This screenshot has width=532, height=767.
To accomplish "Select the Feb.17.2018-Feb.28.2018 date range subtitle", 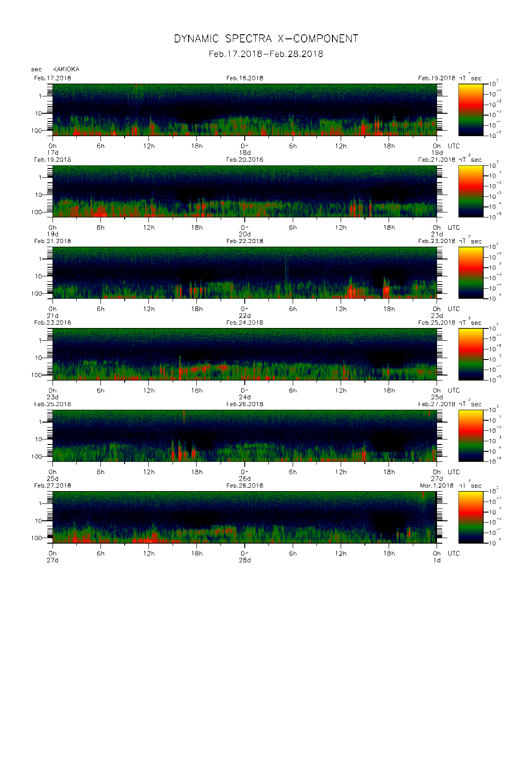I will pos(266,54).
